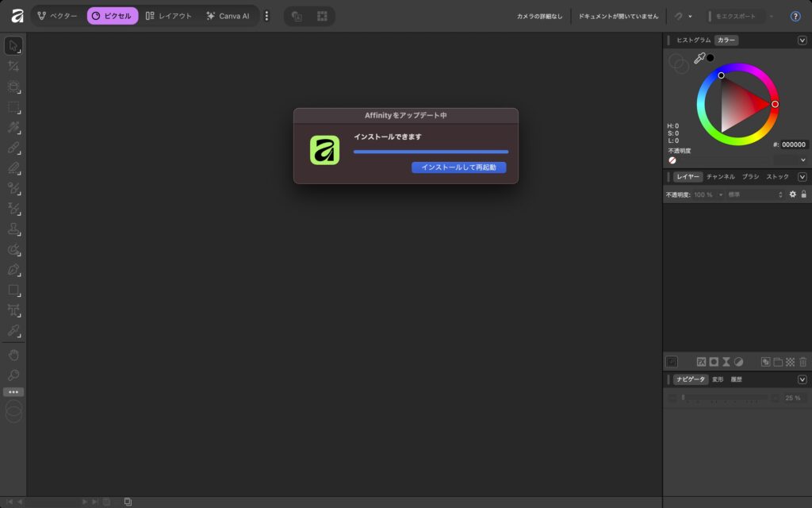The width and height of the screenshot is (812, 508).
Task: Click the layer FX effects icon
Action: click(x=701, y=361)
